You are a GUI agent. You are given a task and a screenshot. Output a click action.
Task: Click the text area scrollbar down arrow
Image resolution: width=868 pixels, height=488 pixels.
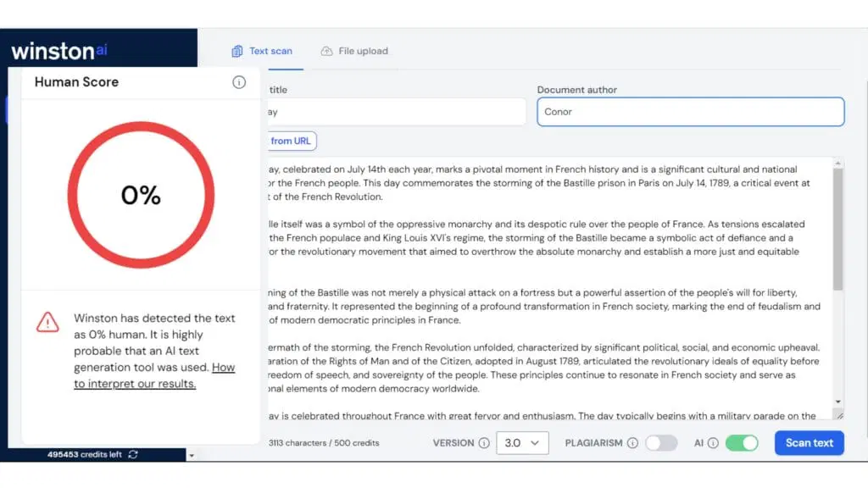click(837, 402)
